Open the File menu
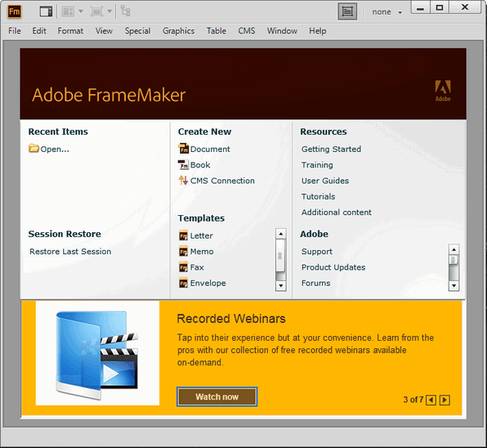The image size is (487, 448). coord(15,31)
